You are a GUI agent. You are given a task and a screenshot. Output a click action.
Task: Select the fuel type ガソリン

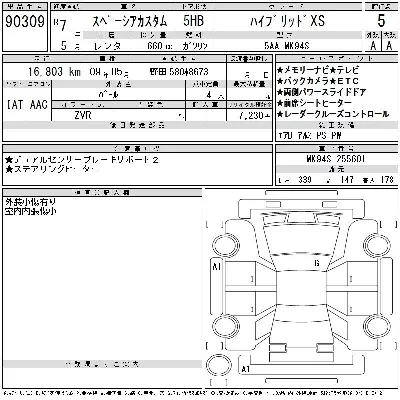(x=195, y=46)
